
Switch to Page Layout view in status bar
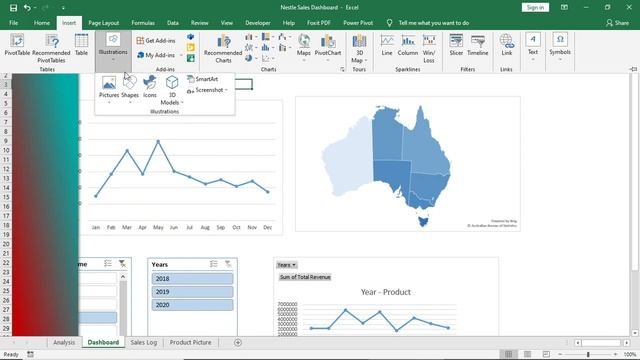point(527,354)
